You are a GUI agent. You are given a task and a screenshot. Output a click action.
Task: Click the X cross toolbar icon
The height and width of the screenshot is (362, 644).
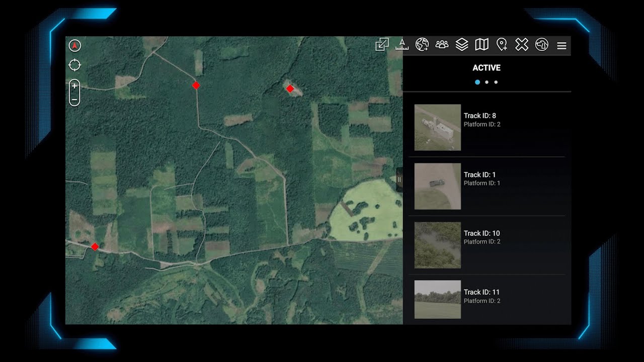(522, 45)
